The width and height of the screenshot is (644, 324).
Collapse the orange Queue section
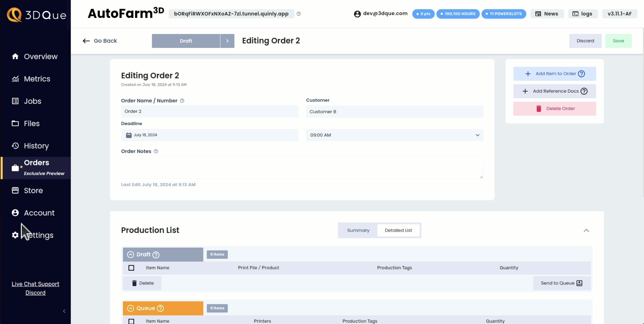tap(131, 308)
